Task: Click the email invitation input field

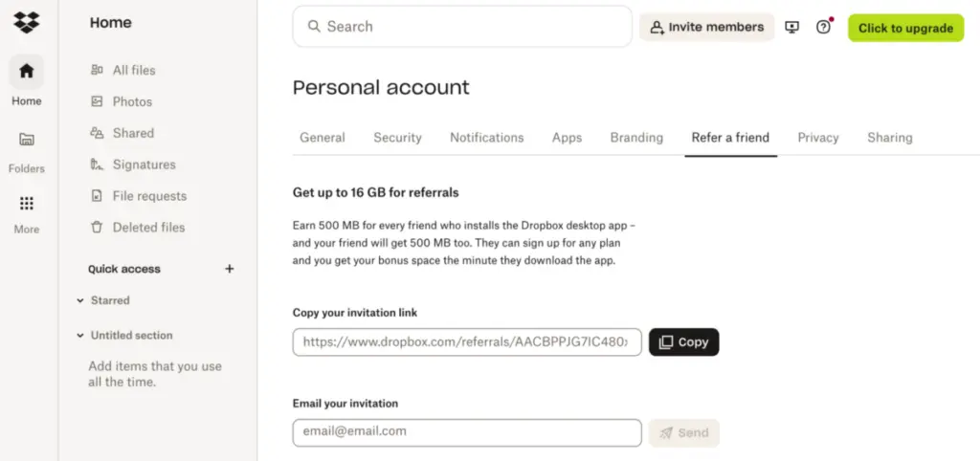Action: pyautogui.click(x=467, y=432)
